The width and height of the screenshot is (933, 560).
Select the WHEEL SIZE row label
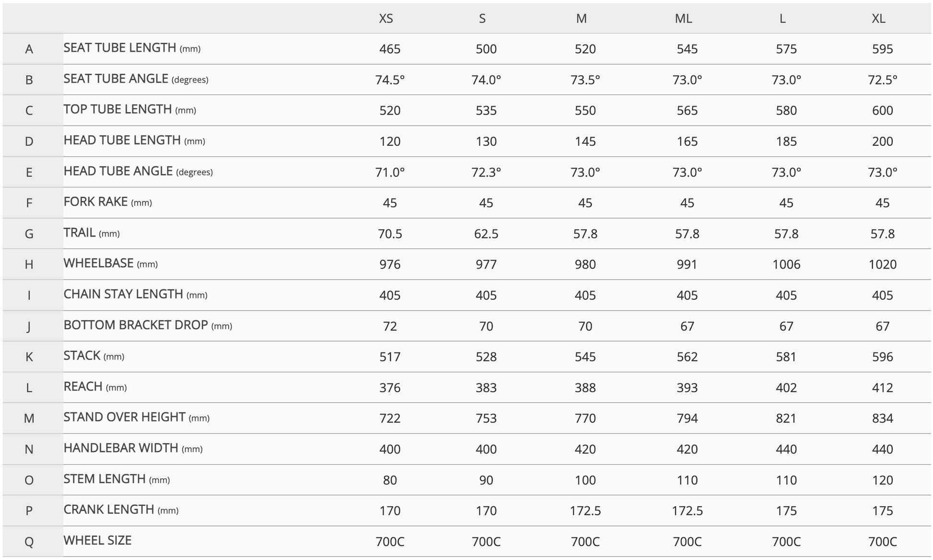[97, 540]
